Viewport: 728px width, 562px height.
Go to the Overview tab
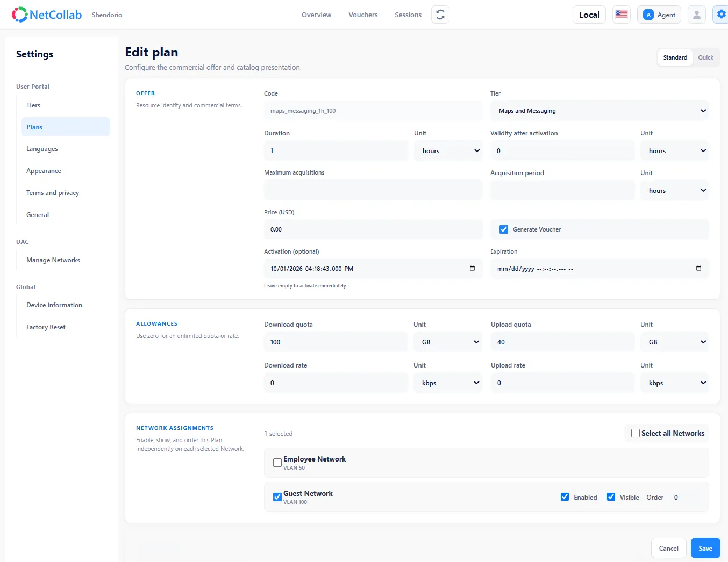pos(316,15)
